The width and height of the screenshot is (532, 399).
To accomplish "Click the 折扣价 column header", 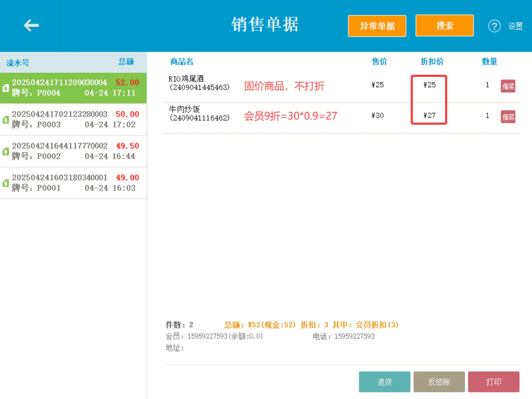I will (432, 62).
